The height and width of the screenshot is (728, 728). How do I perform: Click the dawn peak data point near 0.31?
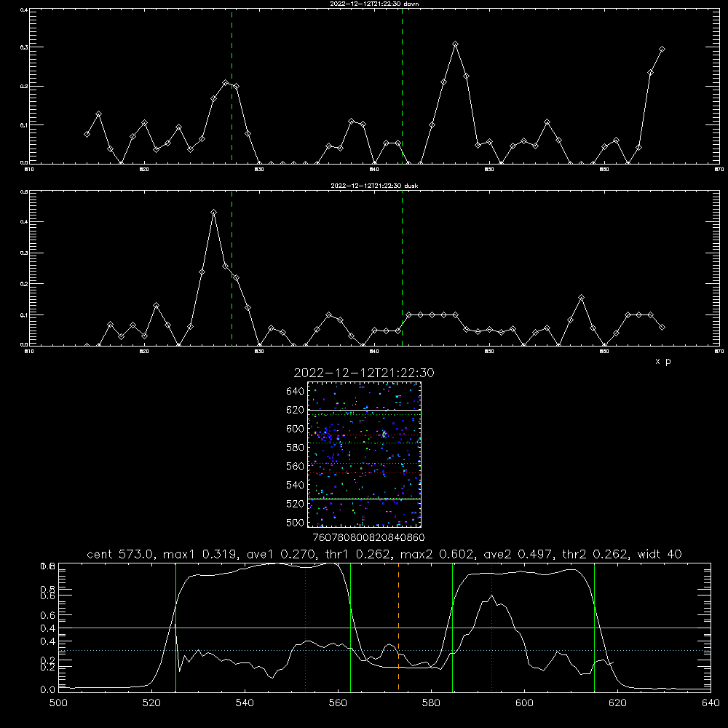(456, 44)
